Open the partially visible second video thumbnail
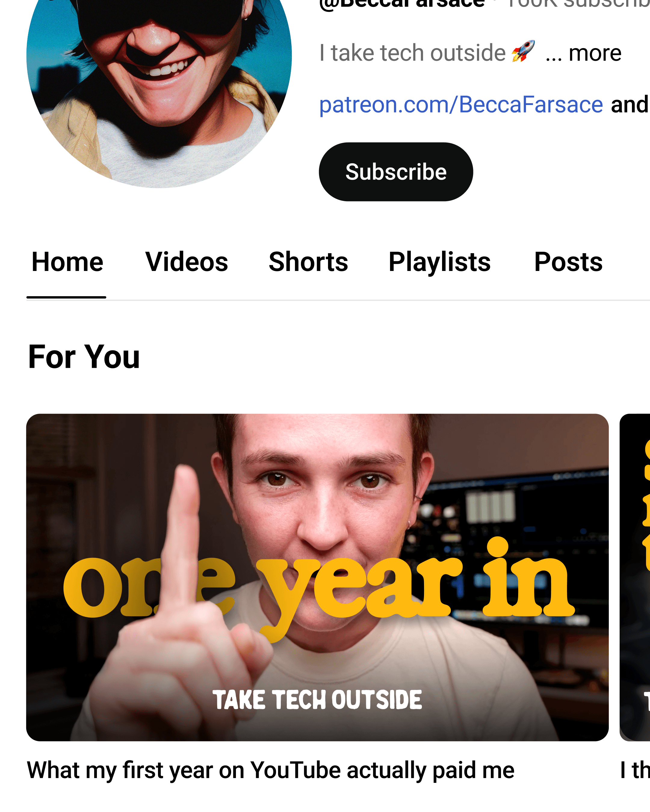Screen dimensions: 650x812 pyautogui.click(x=635, y=577)
